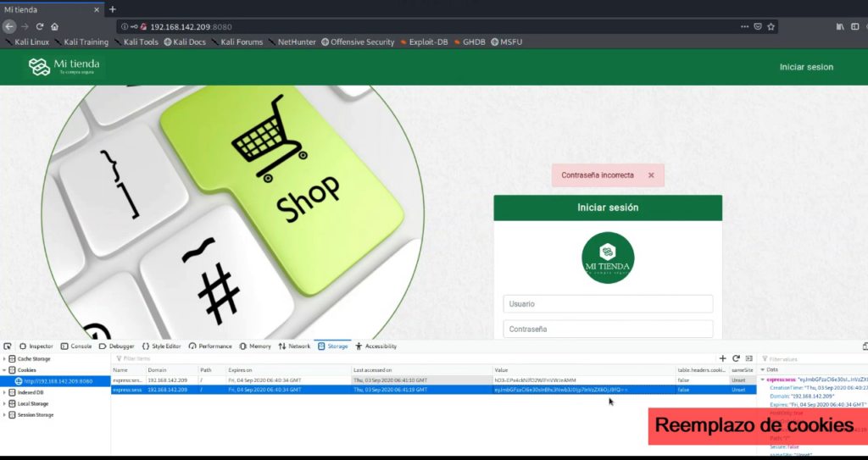Activate the element picker icon in DevTools

pos(7,346)
